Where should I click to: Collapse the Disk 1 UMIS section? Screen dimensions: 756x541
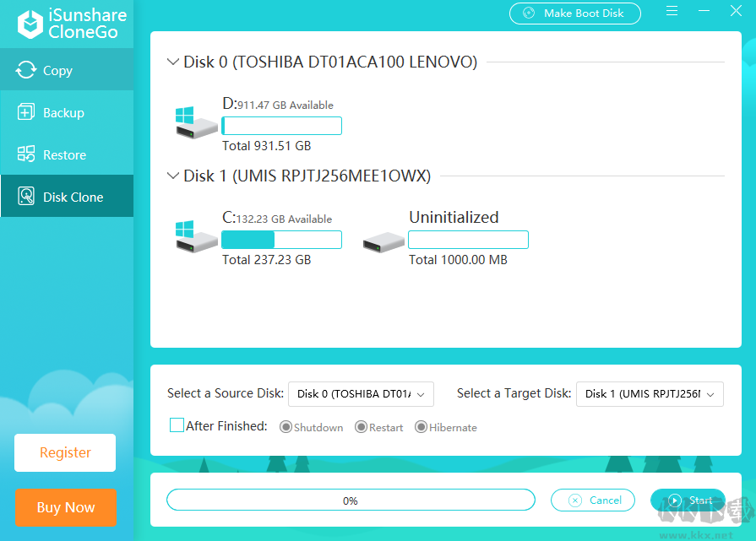pyautogui.click(x=172, y=176)
